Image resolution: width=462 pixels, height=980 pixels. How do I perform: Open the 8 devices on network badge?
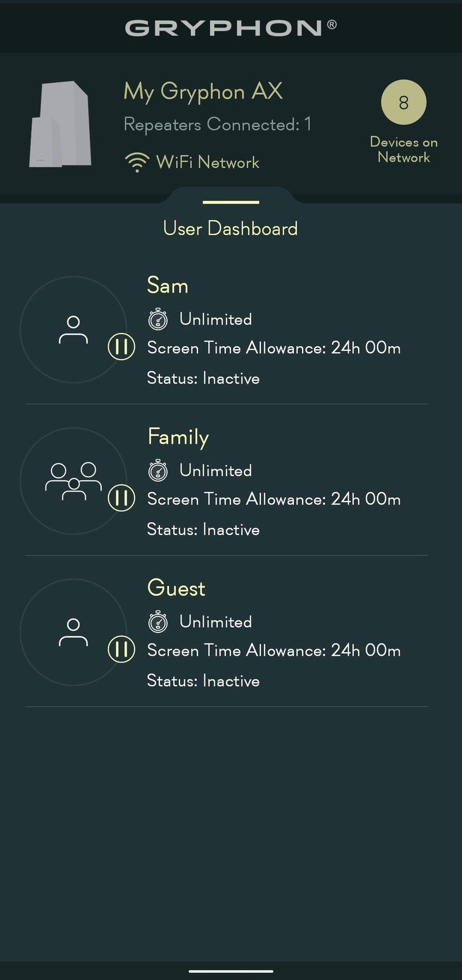(404, 103)
